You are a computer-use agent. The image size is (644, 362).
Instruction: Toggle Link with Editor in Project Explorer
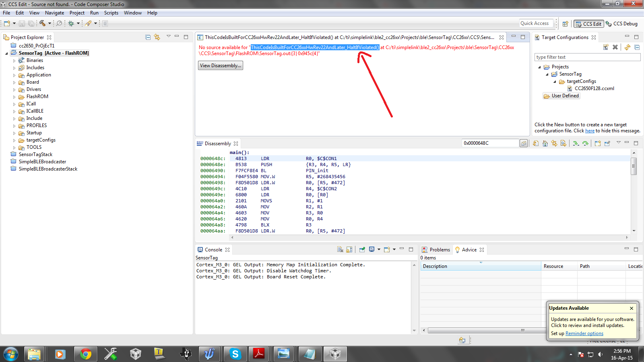(x=157, y=37)
